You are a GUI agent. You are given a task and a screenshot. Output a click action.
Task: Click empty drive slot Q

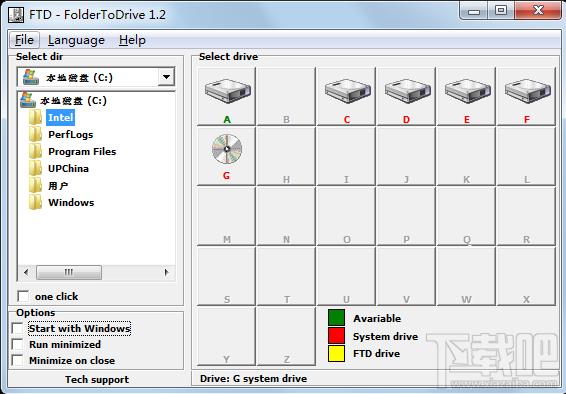466,216
